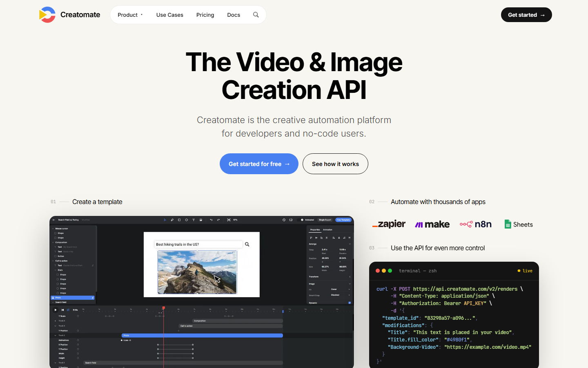Select the Rectangle shape tool
Viewport: 588px width, 368px height.
point(179,220)
